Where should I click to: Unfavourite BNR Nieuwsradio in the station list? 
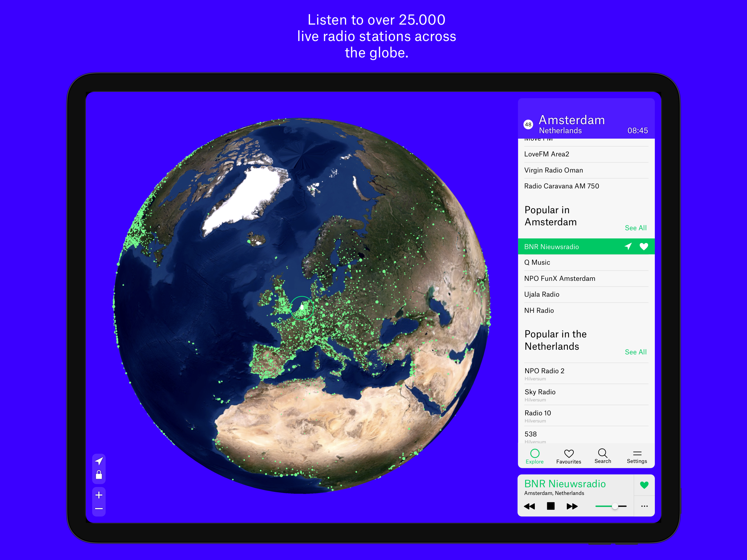pos(644,247)
